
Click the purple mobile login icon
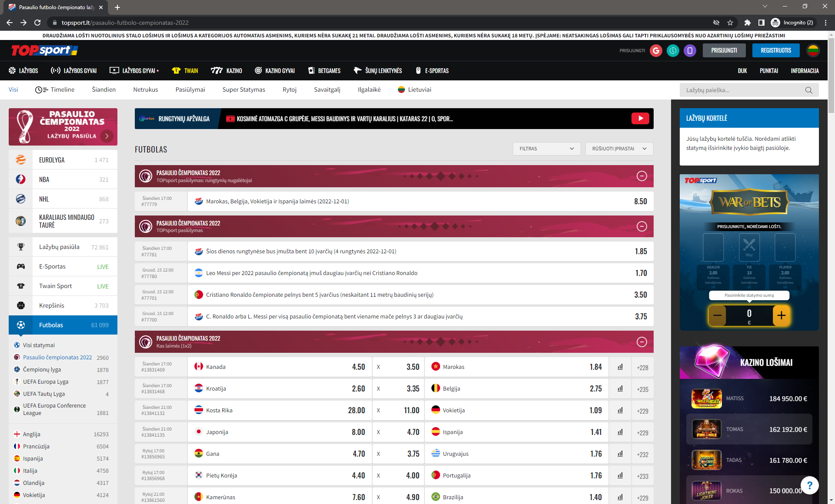click(690, 50)
